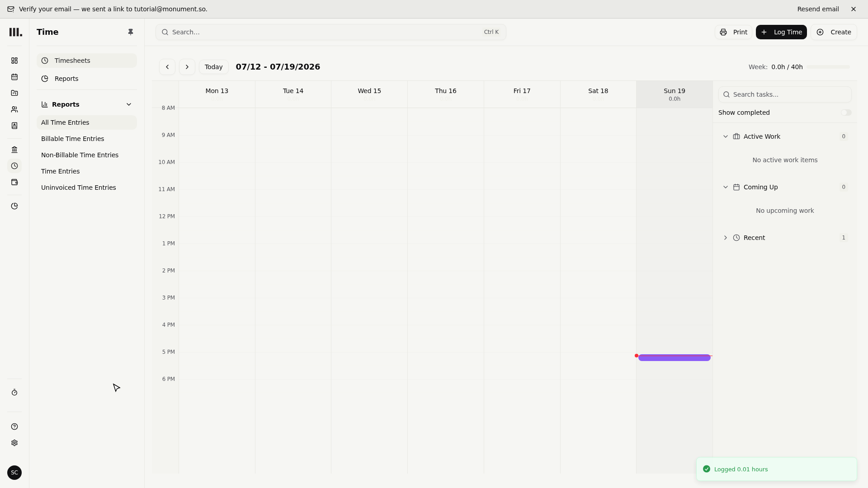Collapse the Reports group chevron
Screen dimensions: 868x488
(129, 104)
